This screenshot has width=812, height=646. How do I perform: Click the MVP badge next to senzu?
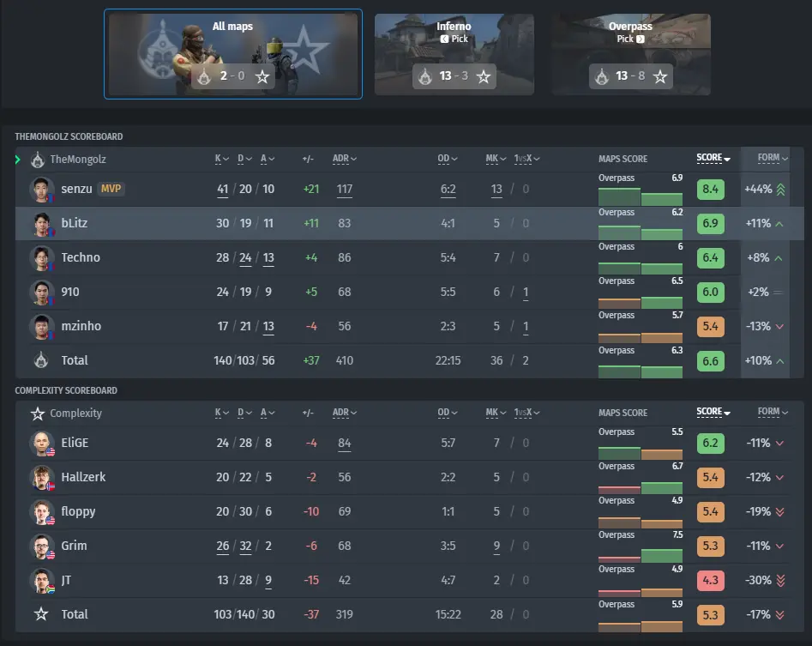[x=111, y=189]
